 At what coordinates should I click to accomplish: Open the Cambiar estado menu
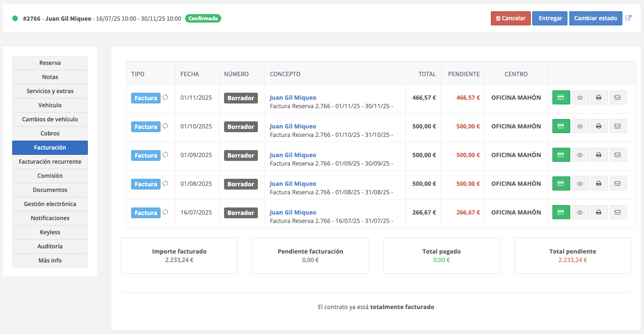click(595, 18)
